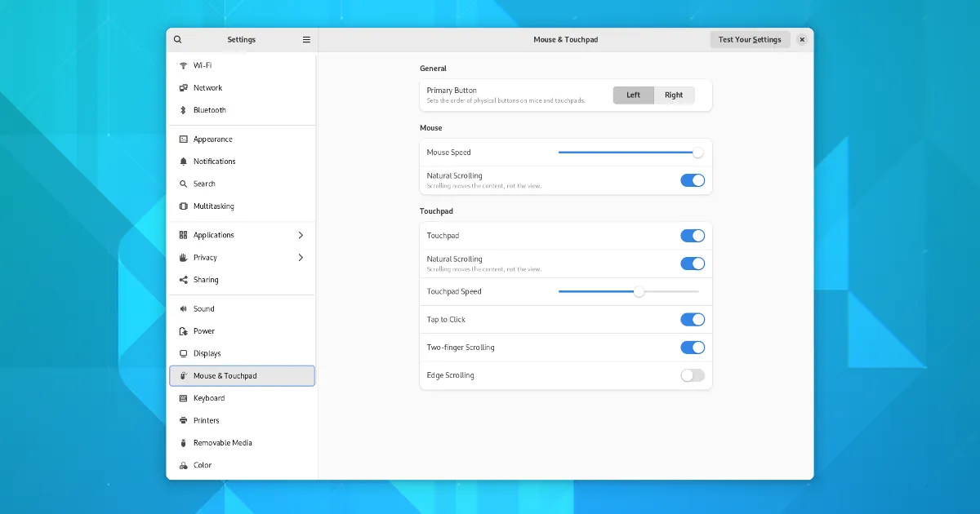Select the Bluetooth icon in sidebar

pos(184,110)
